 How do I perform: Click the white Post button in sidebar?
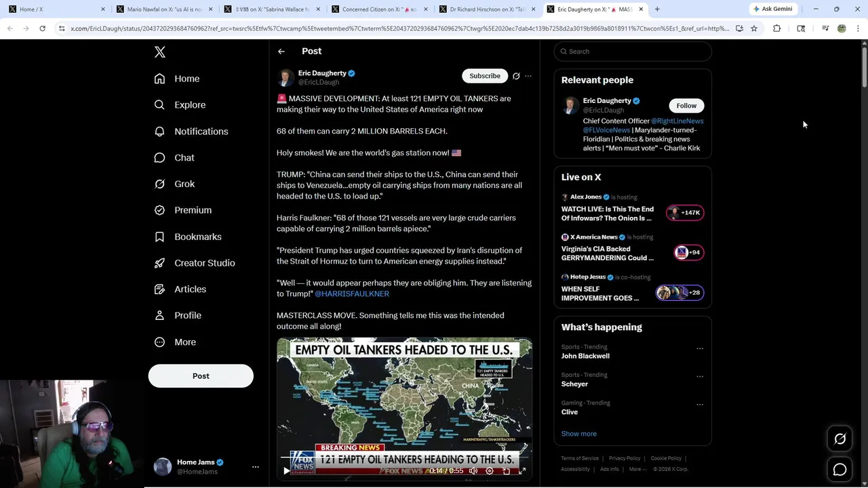(201, 376)
